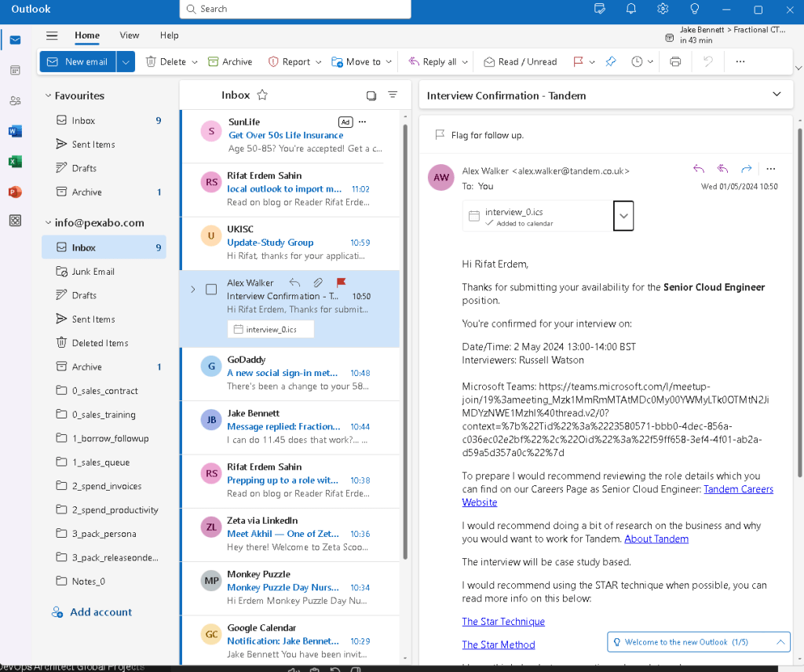Open the Report dropdown arrow
This screenshot has width=804, height=672.
[x=319, y=62]
